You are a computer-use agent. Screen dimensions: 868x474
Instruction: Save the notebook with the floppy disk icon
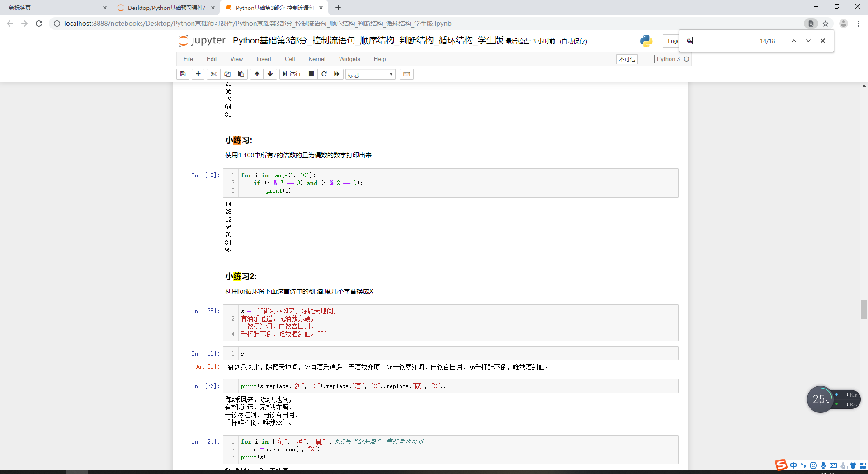click(183, 74)
